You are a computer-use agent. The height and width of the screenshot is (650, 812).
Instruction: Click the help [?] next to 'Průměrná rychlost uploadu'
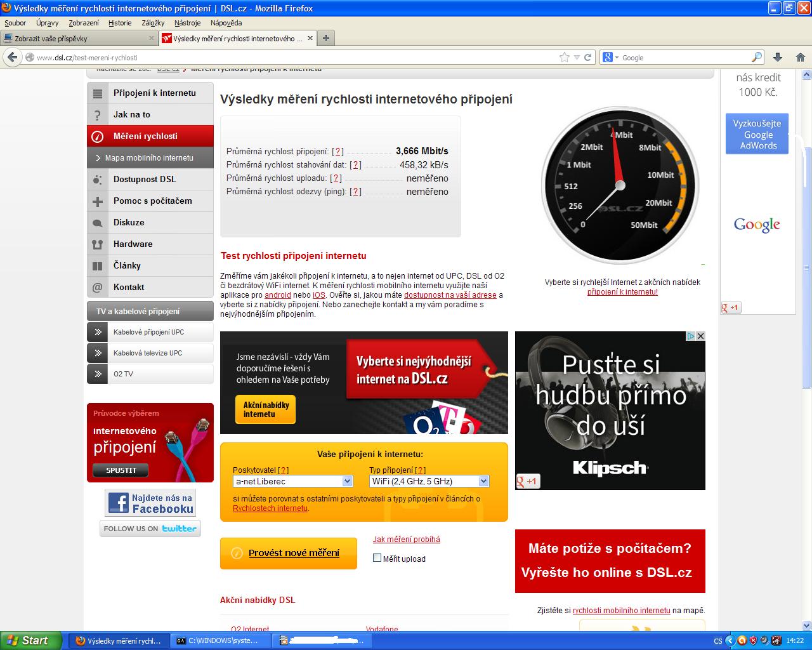pyautogui.click(x=336, y=178)
